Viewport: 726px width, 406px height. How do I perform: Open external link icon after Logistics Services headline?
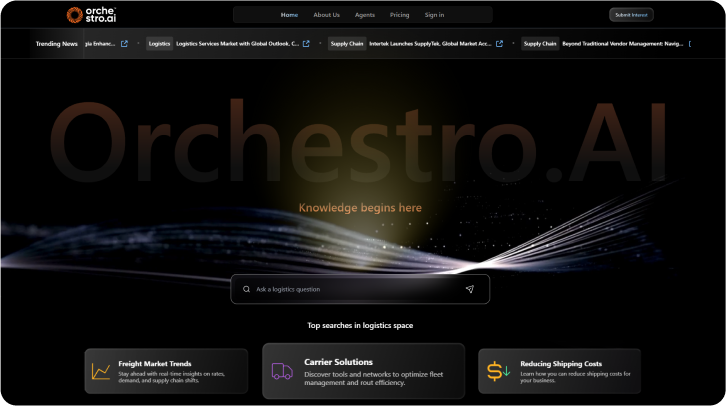pos(306,44)
